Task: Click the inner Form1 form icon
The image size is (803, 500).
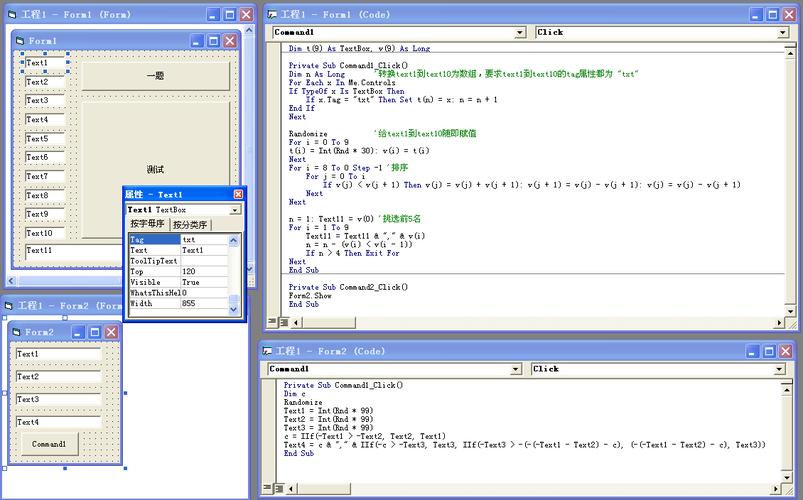Action: coord(20,40)
